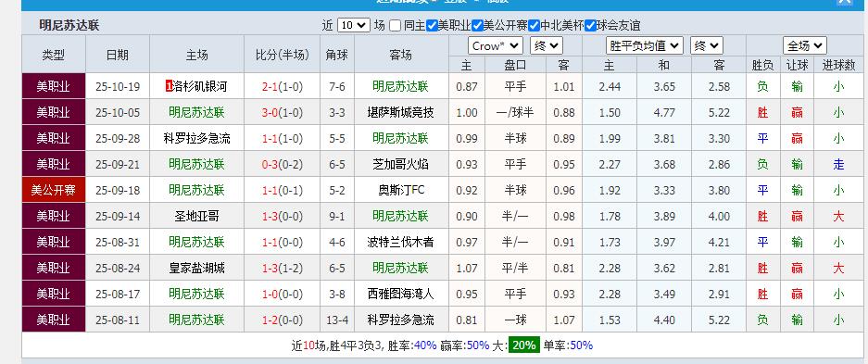Screen dimensions: 868x364
Task: Click the 主场 column header
Action: click(x=196, y=55)
